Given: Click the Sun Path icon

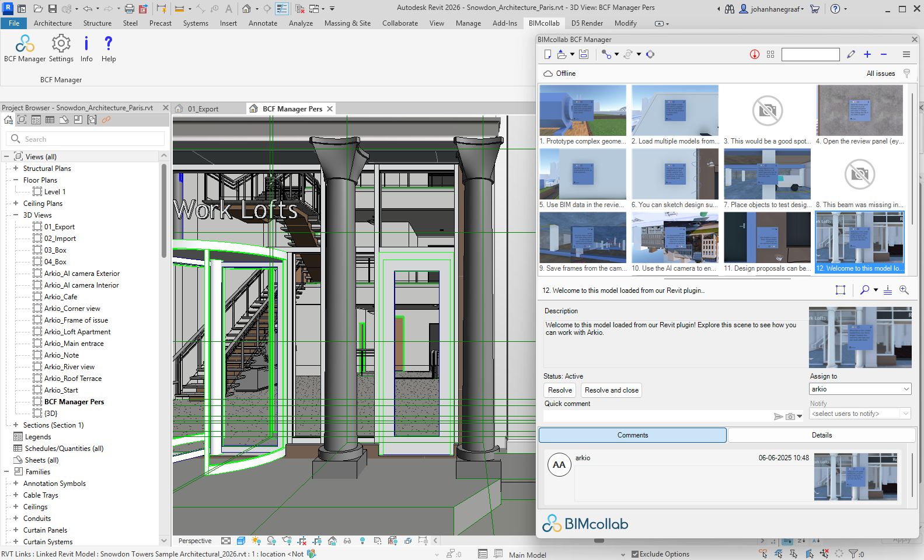Looking at the screenshot, I should click(x=256, y=541).
